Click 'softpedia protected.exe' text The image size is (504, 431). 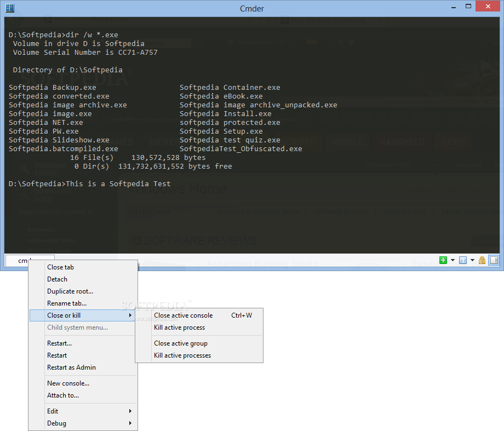(230, 123)
